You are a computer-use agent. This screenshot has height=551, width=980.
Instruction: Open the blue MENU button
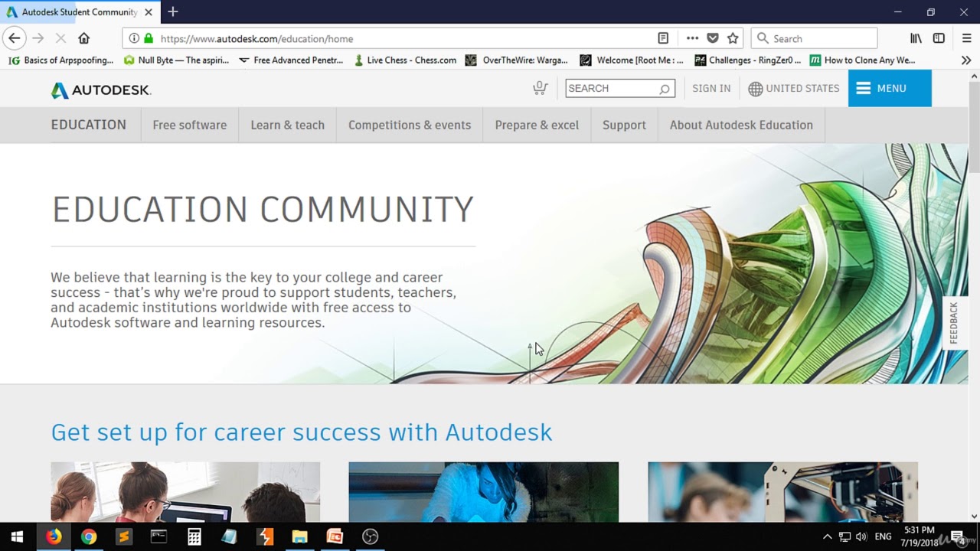pos(890,88)
